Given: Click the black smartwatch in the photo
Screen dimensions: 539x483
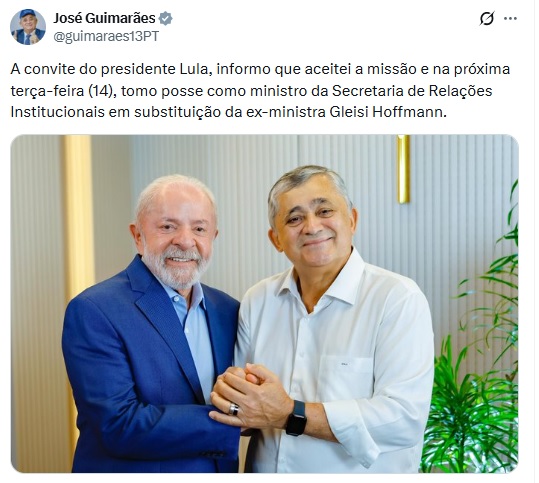Looking at the screenshot, I should click(x=296, y=418).
